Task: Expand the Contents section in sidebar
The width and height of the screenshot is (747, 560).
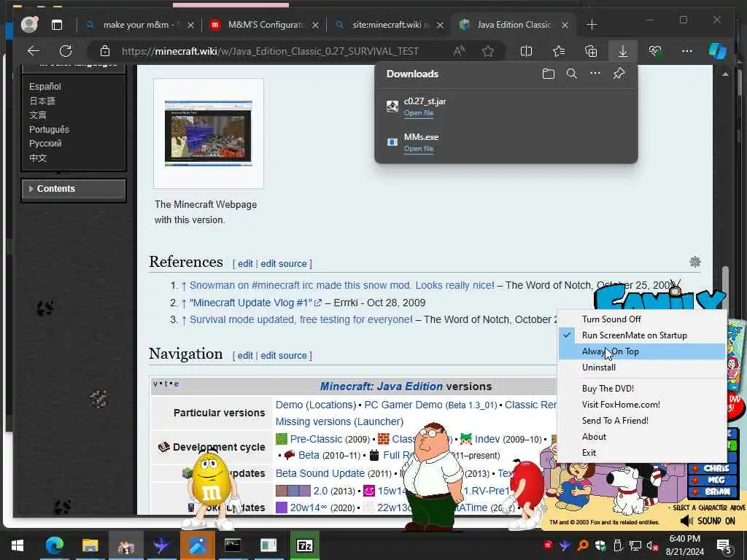Action: (74, 189)
